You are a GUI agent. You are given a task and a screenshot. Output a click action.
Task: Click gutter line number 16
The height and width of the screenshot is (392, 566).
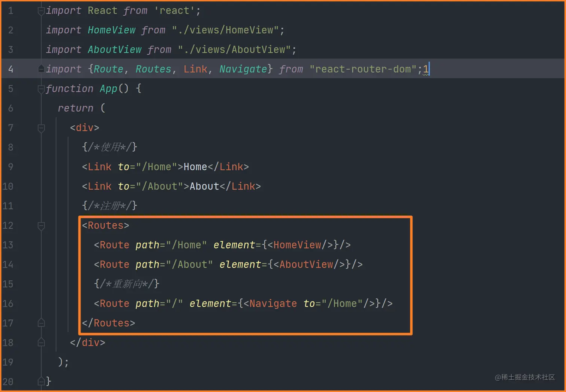pos(8,303)
